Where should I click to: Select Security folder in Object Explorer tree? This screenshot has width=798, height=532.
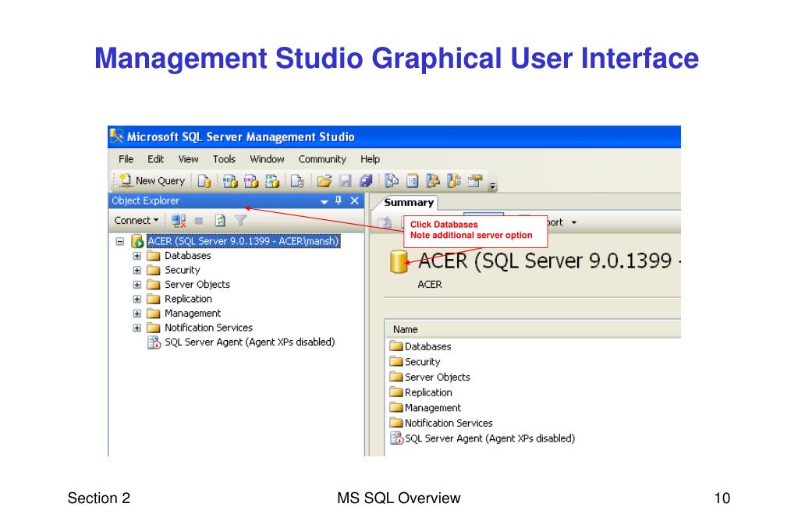coord(183,270)
